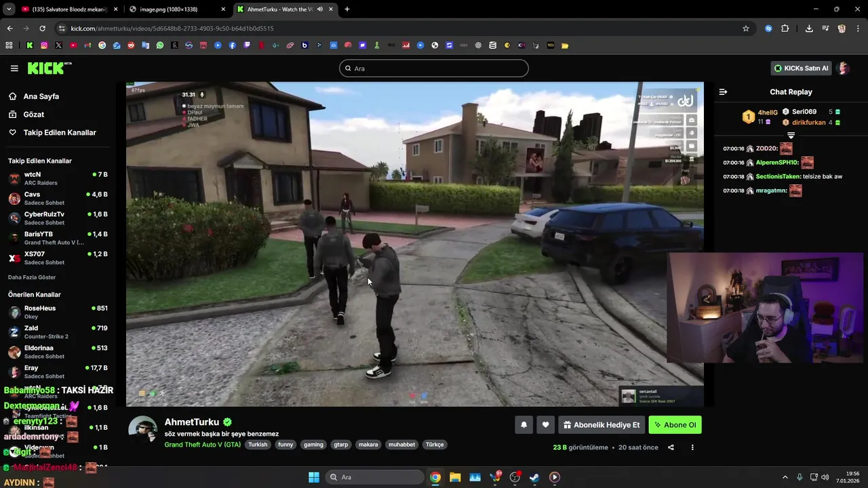Click the heart follow icon
The width and height of the screenshot is (868, 488).
click(x=545, y=425)
